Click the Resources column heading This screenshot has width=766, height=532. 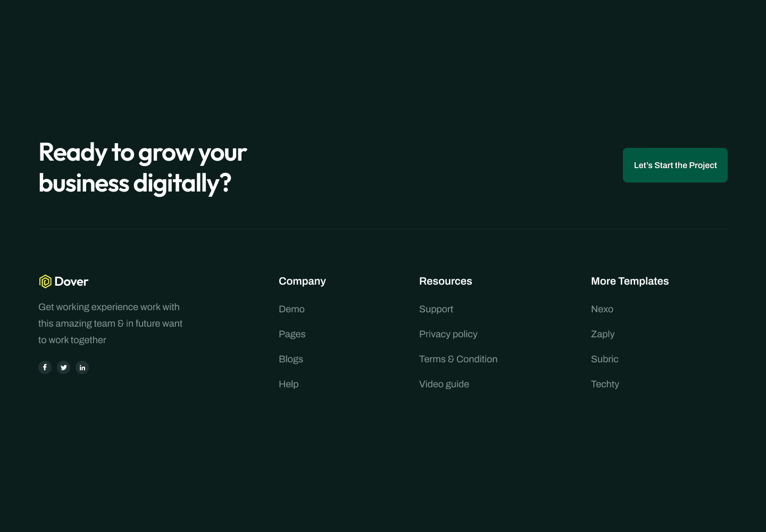point(446,281)
